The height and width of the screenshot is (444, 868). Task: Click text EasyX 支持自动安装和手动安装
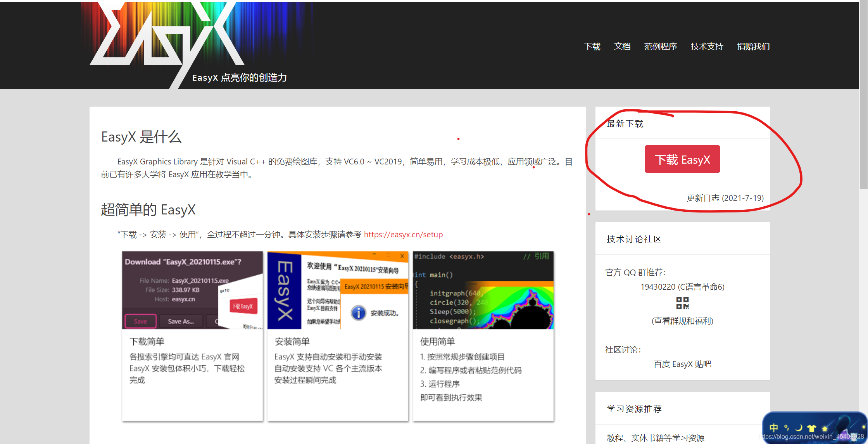tap(328, 357)
